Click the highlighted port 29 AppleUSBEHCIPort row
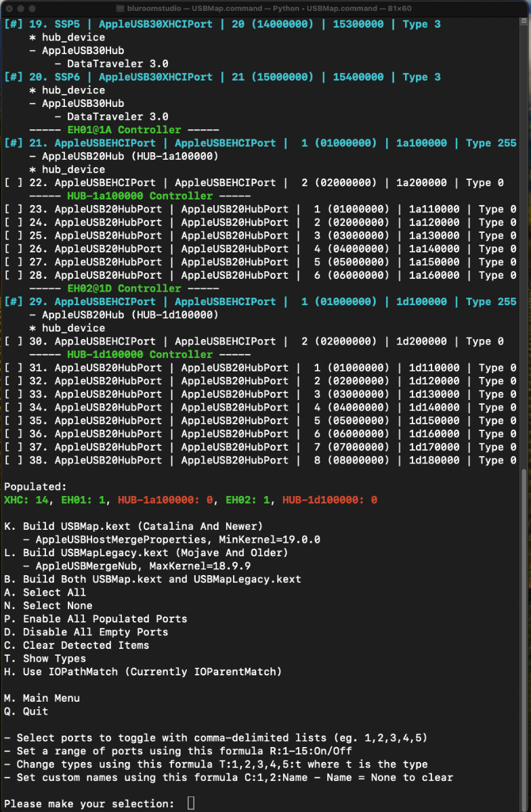Image resolution: width=531 pixels, height=812 pixels. point(260,301)
